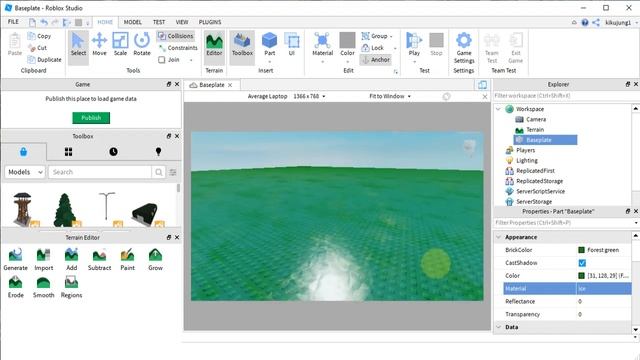Click the Color property swatch

coord(581,276)
